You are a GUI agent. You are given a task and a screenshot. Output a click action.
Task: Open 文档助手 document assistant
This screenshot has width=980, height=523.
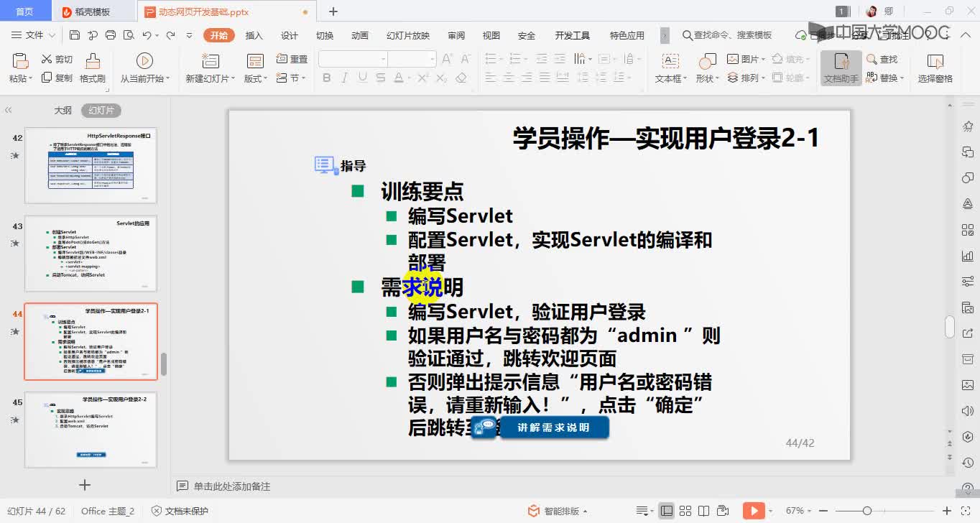click(x=841, y=68)
